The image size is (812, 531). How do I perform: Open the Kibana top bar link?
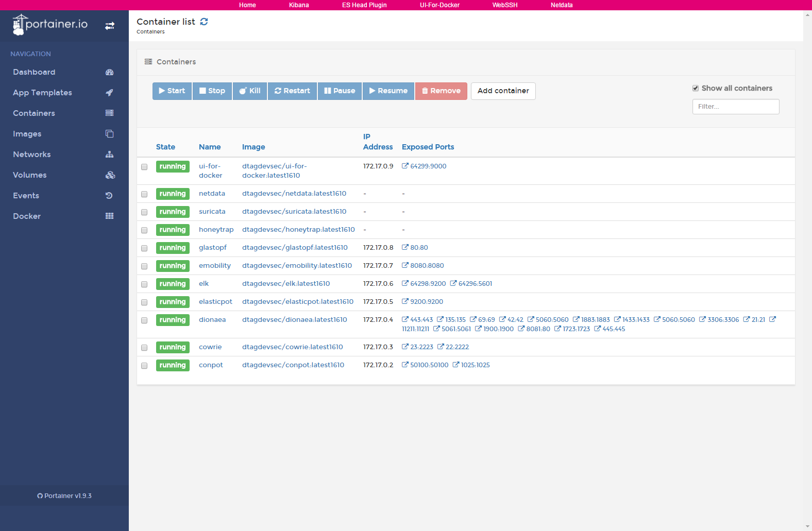click(299, 5)
